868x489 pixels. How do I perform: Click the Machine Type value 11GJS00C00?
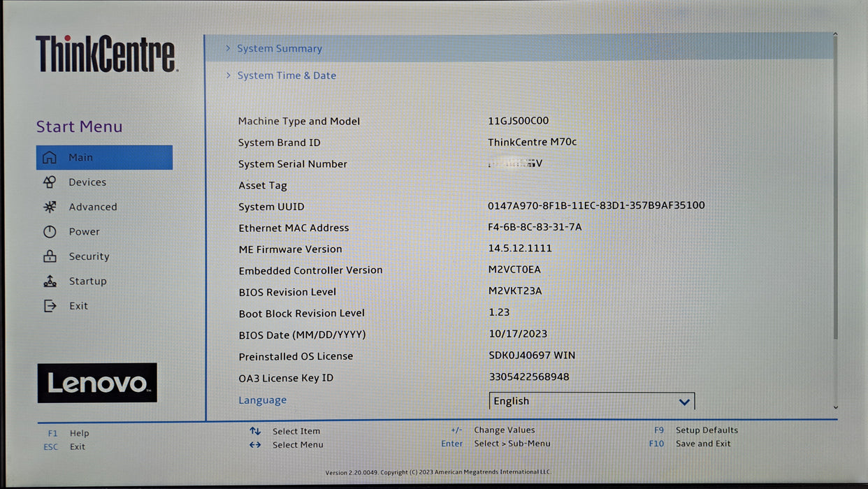point(519,121)
